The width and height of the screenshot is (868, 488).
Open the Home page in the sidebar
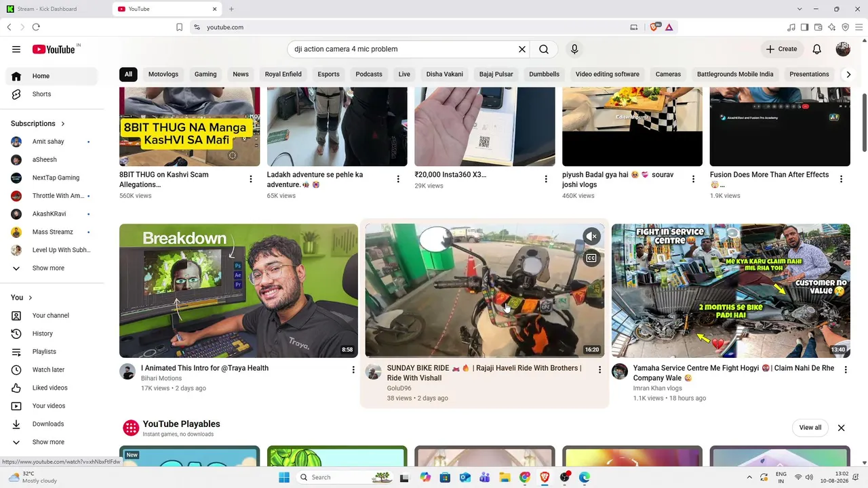click(x=52, y=76)
